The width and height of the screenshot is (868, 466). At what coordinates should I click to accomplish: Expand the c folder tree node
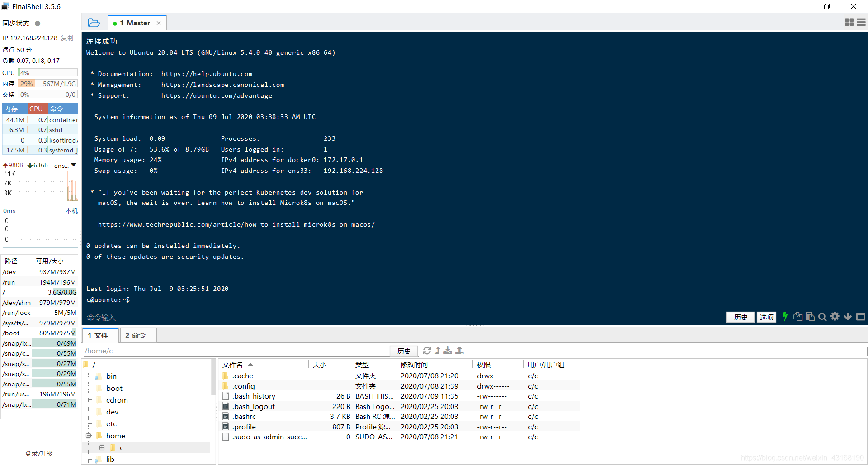click(x=102, y=447)
